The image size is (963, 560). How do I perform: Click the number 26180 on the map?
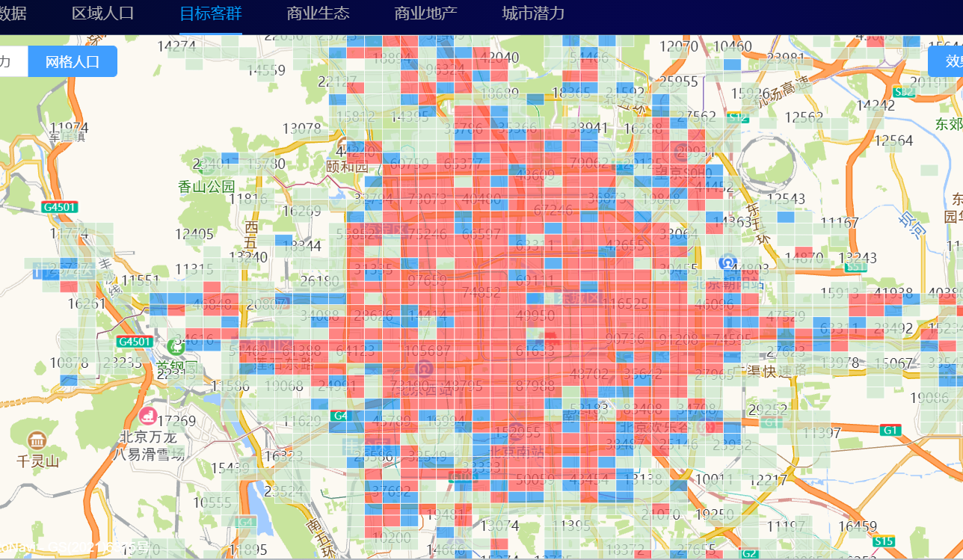319,280
